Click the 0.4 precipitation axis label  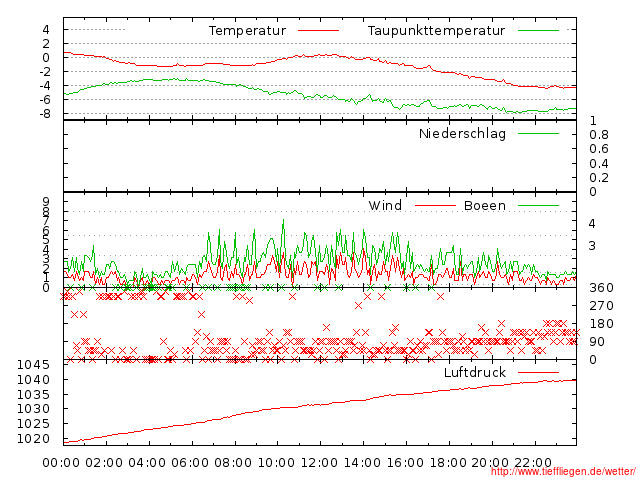click(599, 164)
